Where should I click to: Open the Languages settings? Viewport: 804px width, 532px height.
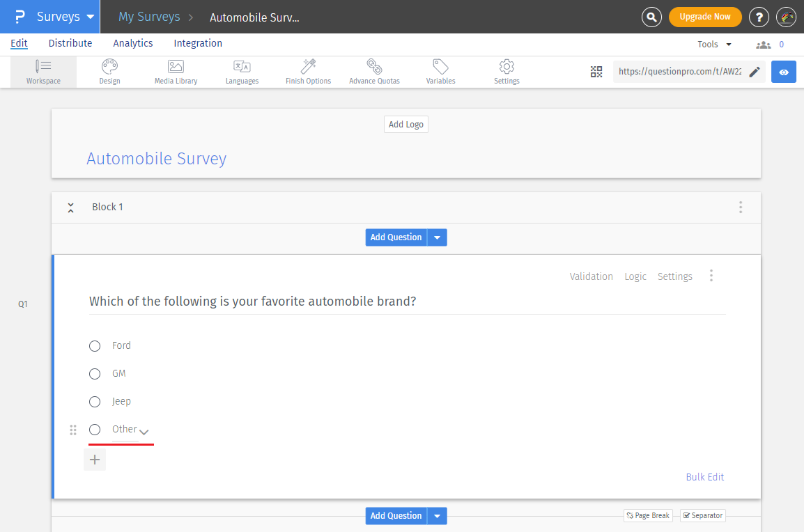tap(241, 72)
